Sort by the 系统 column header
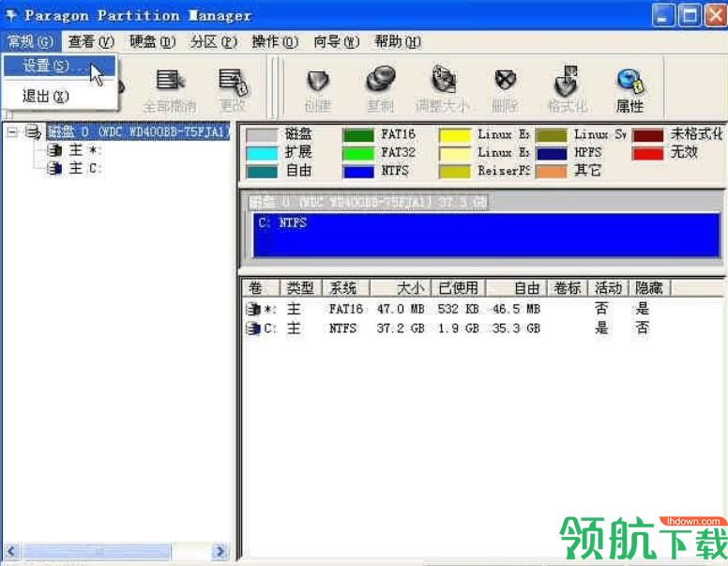 pyautogui.click(x=346, y=288)
